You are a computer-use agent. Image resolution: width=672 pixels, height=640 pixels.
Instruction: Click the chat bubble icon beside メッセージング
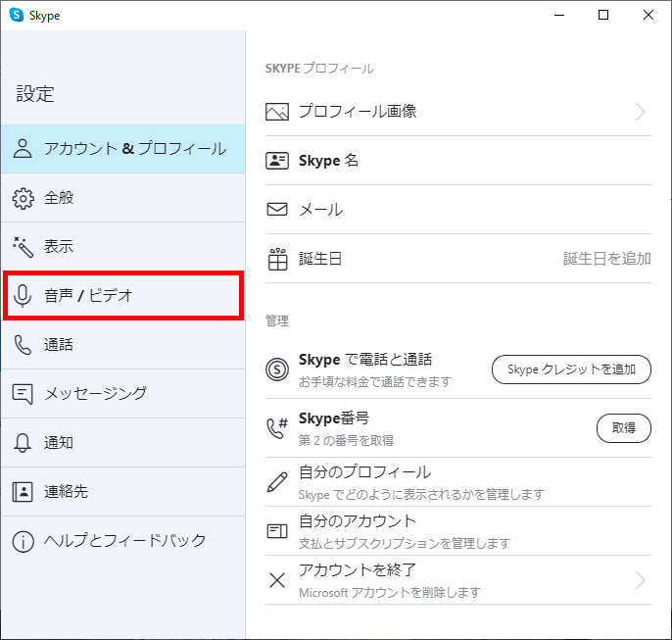[23, 394]
